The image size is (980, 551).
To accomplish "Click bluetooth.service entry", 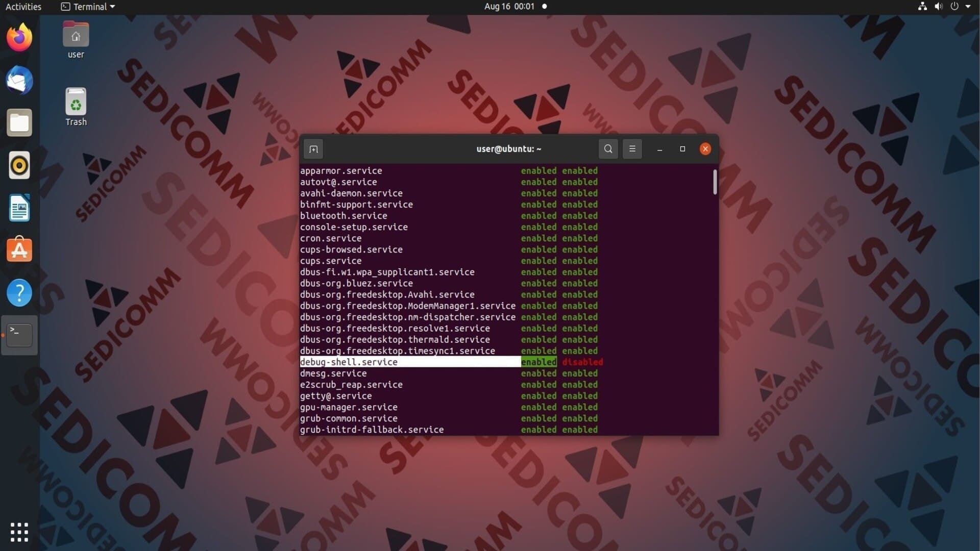I will (344, 215).
